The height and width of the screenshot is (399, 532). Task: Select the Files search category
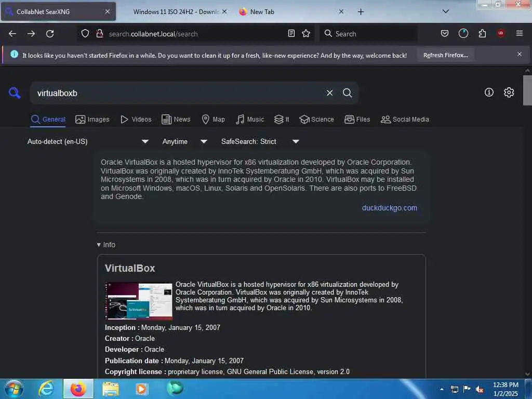(357, 119)
